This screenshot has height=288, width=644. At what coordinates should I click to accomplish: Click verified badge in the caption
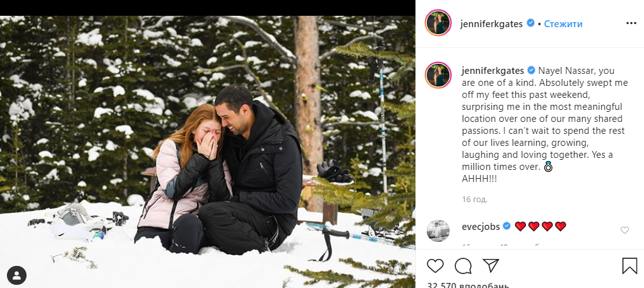click(x=531, y=70)
